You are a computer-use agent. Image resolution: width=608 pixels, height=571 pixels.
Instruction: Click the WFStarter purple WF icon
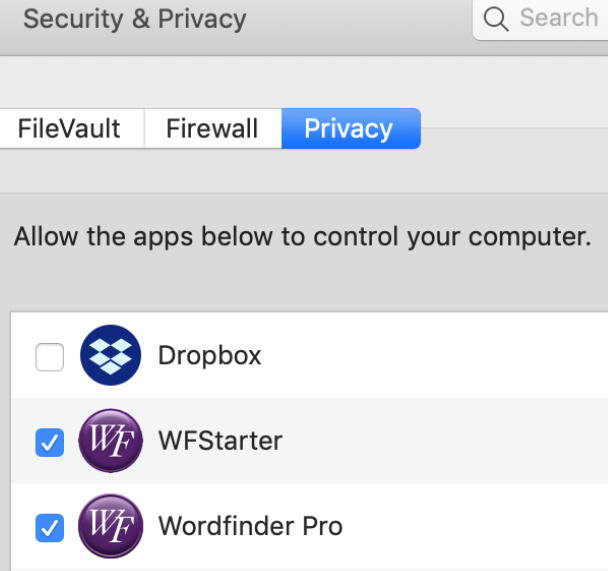(x=111, y=441)
